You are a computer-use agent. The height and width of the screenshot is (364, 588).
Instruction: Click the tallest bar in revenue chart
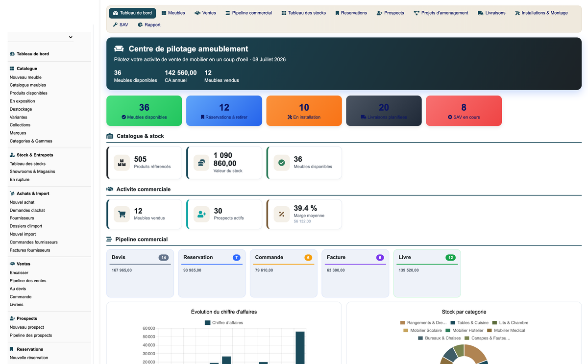pos(300,348)
